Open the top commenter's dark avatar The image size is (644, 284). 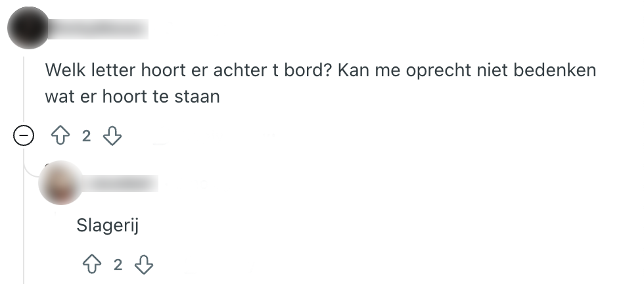(28, 28)
